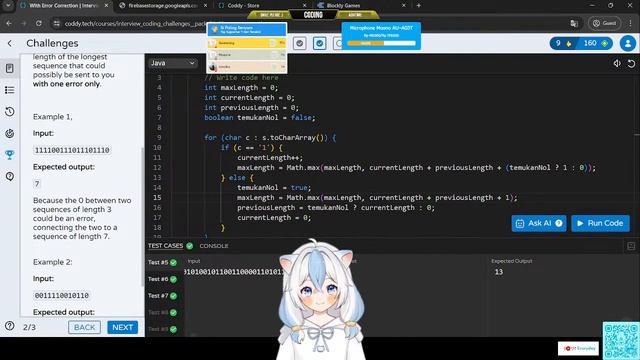Open the lesson list sidebar icon

point(10,90)
